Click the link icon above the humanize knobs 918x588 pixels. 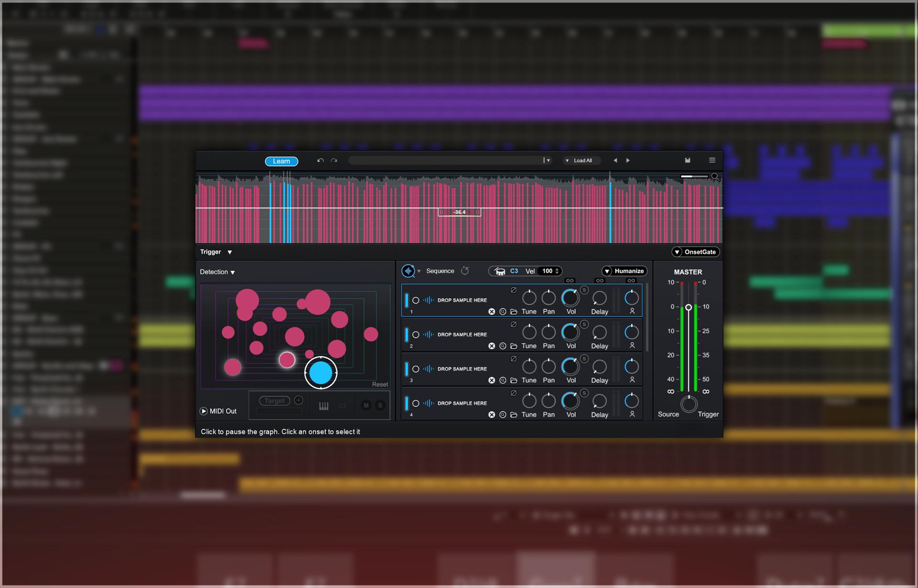(x=631, y=281)
